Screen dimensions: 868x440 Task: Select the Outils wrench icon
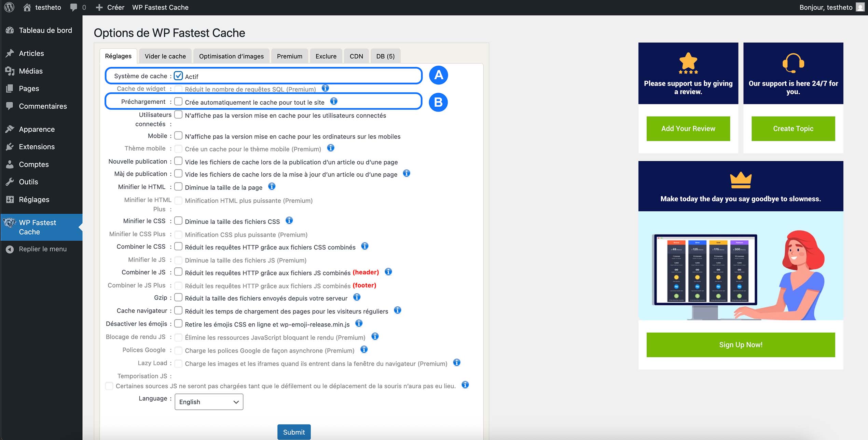(x=10, y=182)
